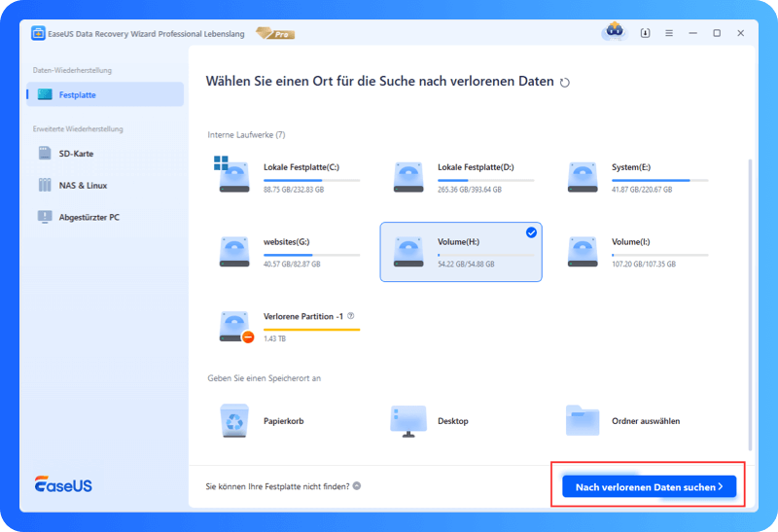778x532 pixels.
Task: Click the question mark beside Verlorene Partition -1
Action: click(x=350, y=316)
